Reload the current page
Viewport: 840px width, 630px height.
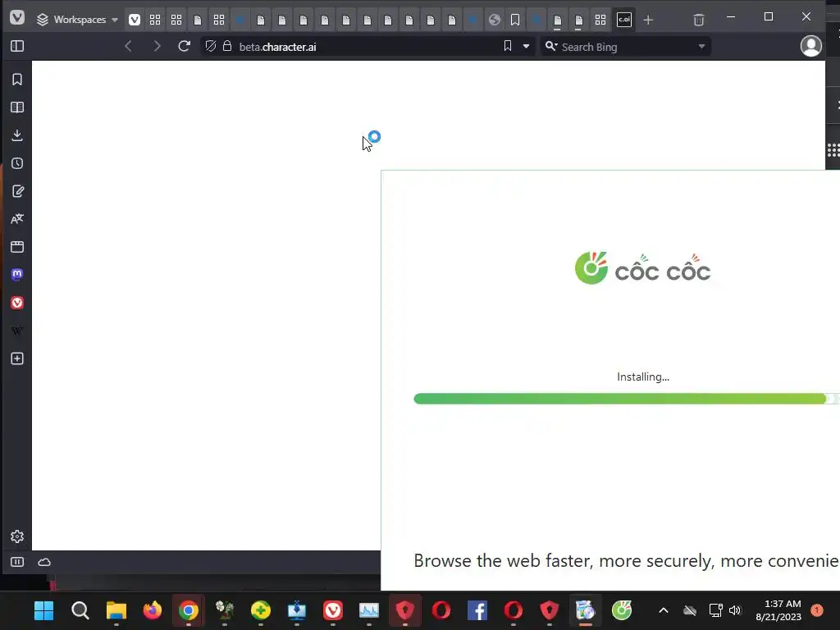pos(184,46)
